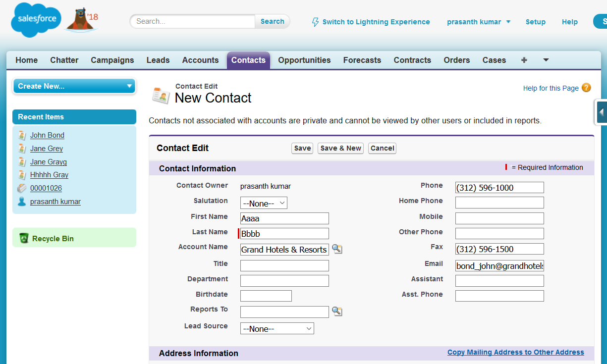Viewport: 607px width, 364px height.
Task: Click the Last Name field
Action: pyautogui.click(x=284, y=234)
